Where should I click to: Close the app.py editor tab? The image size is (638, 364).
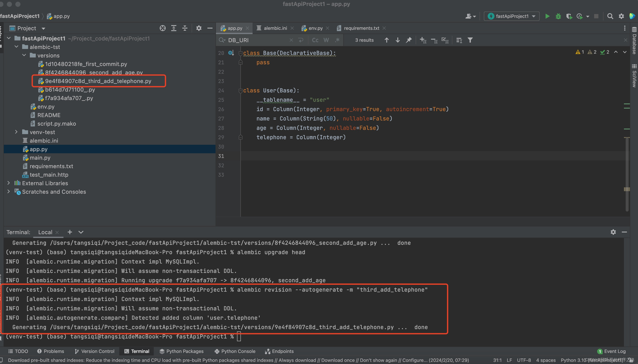click(x=247, y=28)
